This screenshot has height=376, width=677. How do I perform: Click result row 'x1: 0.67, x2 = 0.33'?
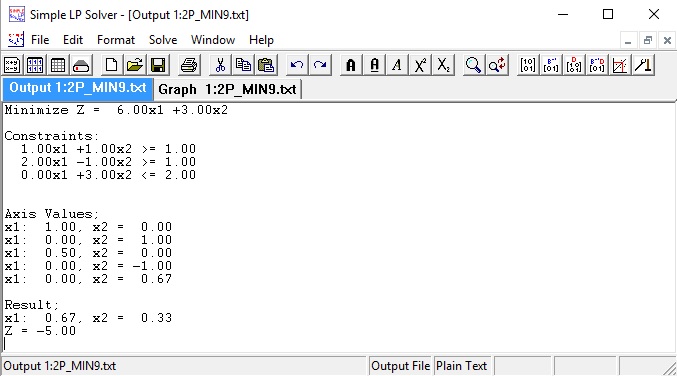[x=88, y=318]
